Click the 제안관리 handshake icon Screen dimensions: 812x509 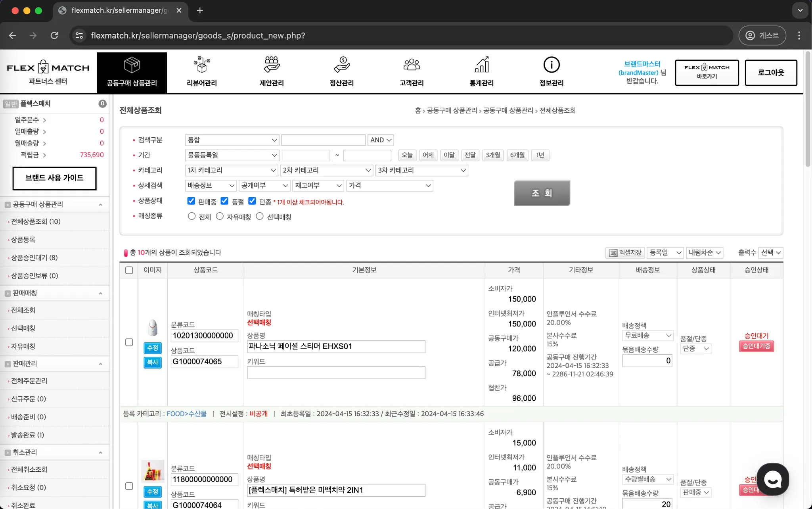(x=272, y=65)
